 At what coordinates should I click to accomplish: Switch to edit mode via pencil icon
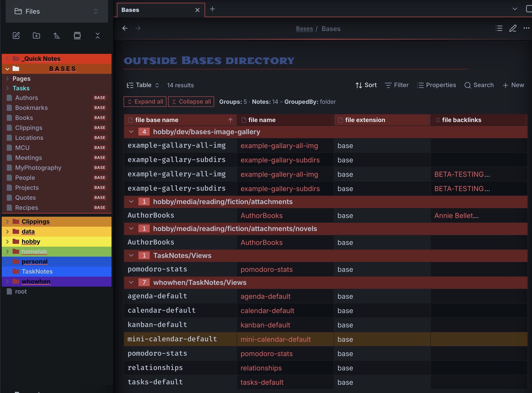tap(513, 28)
